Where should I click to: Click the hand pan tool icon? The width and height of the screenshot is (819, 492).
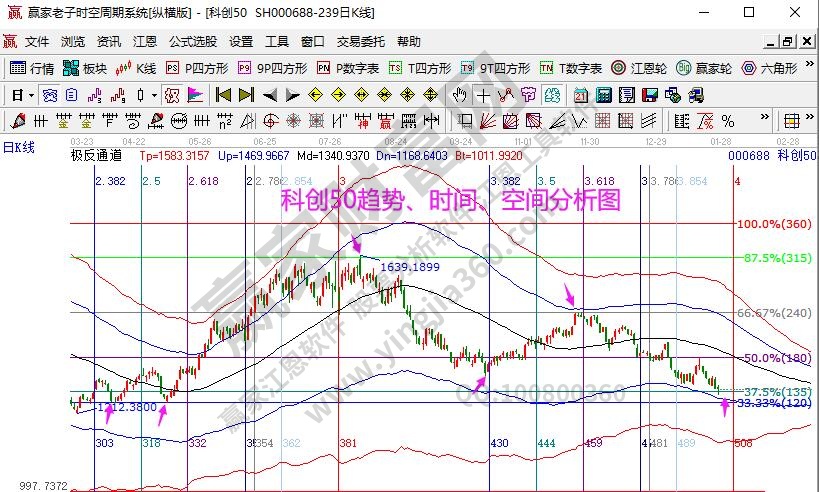coord(460,95)
